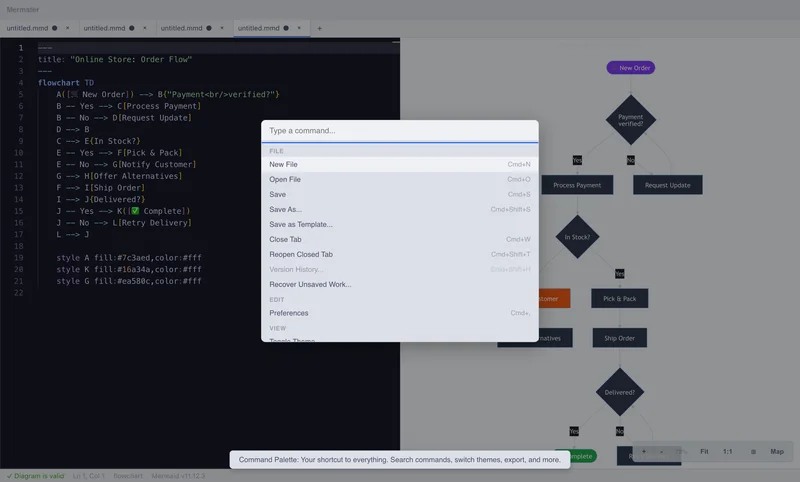Select the 'Payment verified?' diamond node
Viewport: 800px width, 482px height.
click(x=631, y=120)
